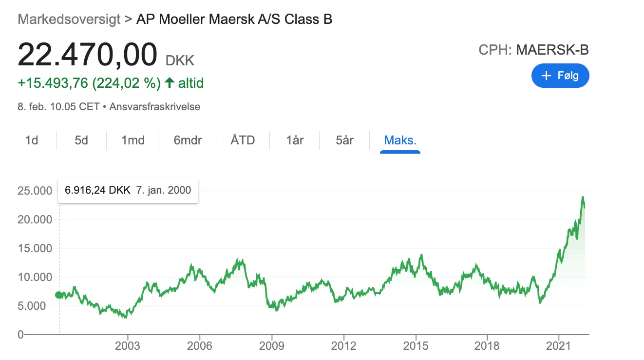Click the green start-point dot on chart
The height and width of the screenshot is (360, 644).
(x=59, y=295)
